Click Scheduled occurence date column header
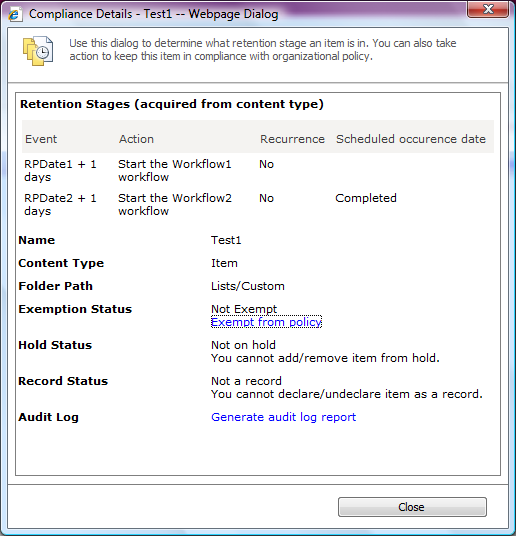The height and width of the screenshot is (536, 516). (x=411, y=139)
